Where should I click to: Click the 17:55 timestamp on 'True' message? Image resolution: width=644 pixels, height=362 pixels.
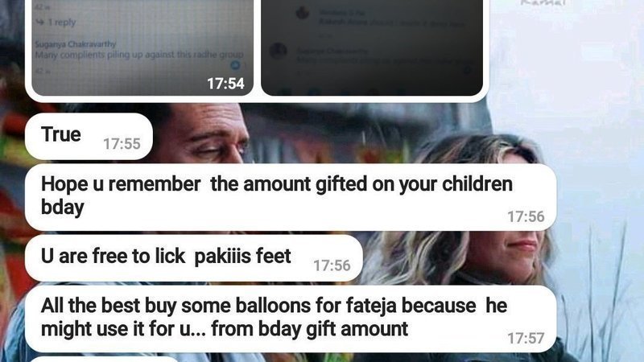coord(122,144)
